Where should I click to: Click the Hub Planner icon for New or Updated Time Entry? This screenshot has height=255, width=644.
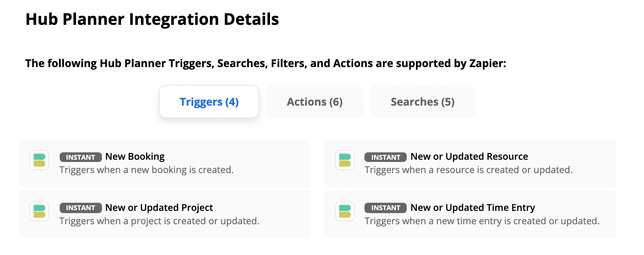tap(344, 212)
